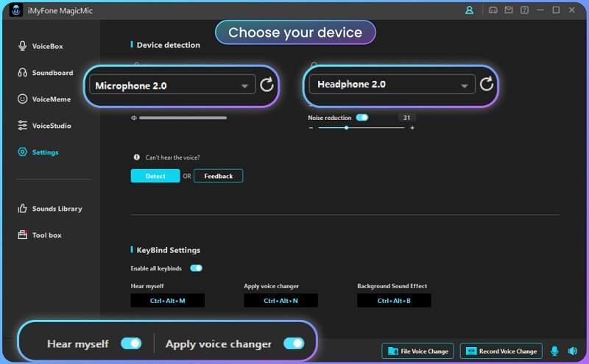Open Record Voice Change
589x364 pixels.
pyautogui.click(x=501, y=351)
